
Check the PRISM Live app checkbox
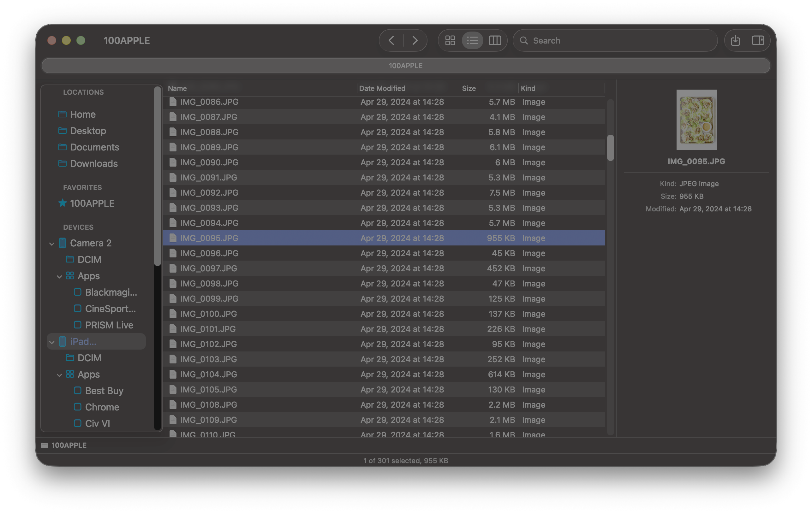point(78,325)
